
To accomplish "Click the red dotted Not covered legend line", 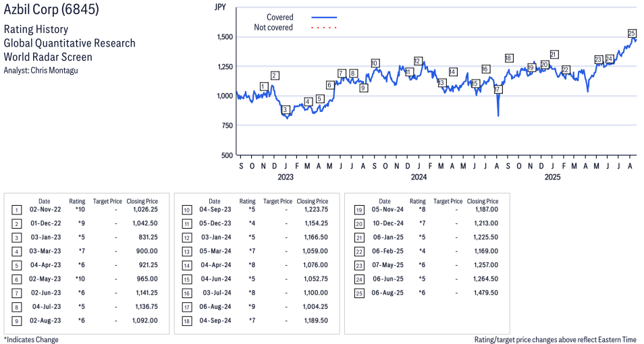I will tap(324, 28).
